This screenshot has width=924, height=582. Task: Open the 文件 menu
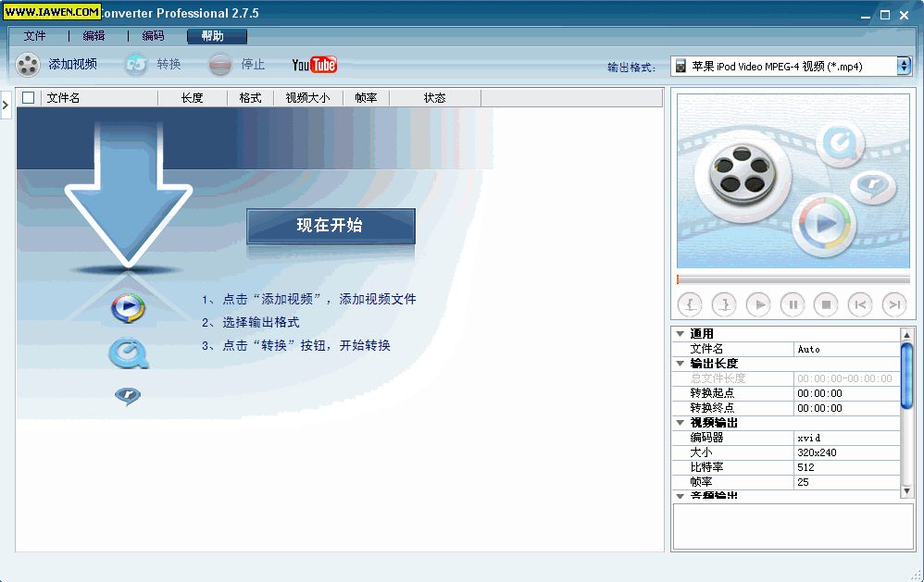[x=35, y=37]
